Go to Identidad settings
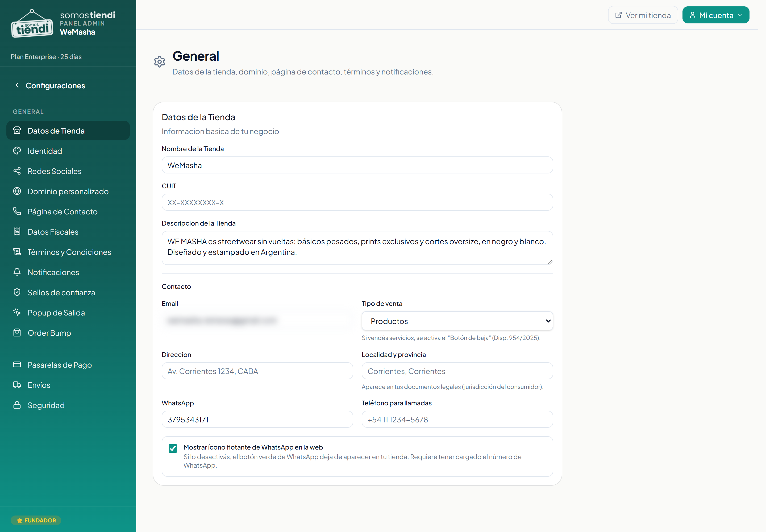 click(68, 151)
